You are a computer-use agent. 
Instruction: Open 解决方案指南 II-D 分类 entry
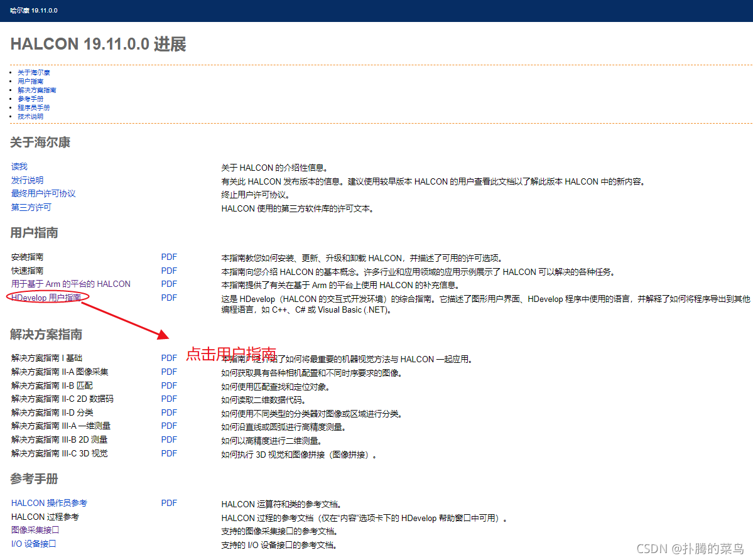click(x=52, y=412)
